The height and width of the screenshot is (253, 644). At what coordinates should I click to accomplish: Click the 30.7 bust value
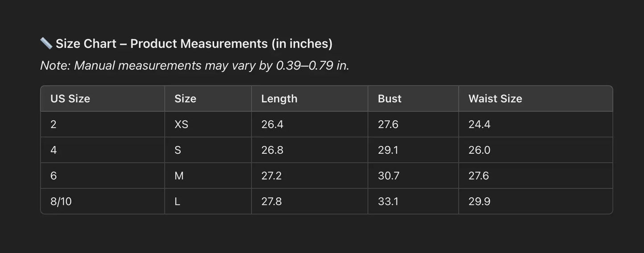coord(389,176)
